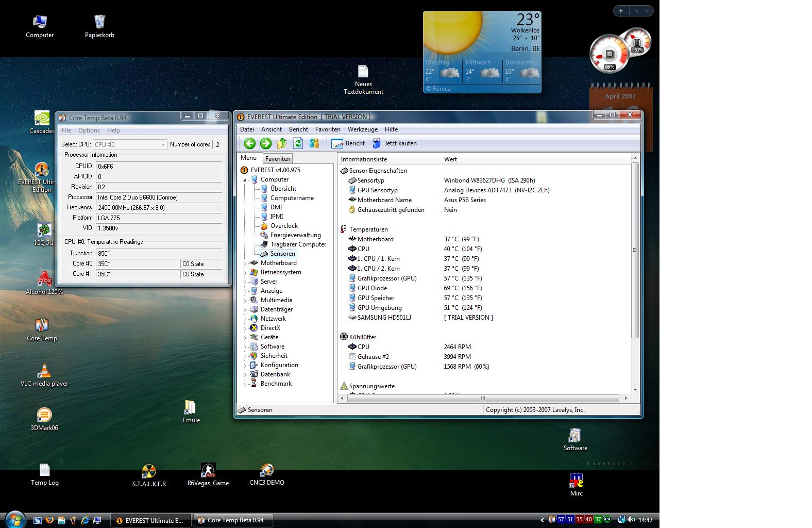The height and width of the screenshot is (528, 812).
Task: Collapse the Computer tree node
Action: 245,180
